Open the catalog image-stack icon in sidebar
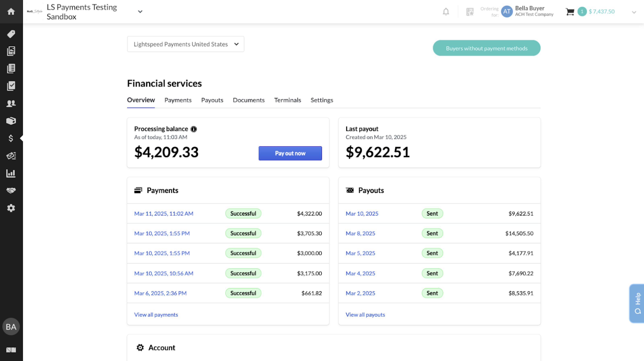 click(x=11, y=51)
